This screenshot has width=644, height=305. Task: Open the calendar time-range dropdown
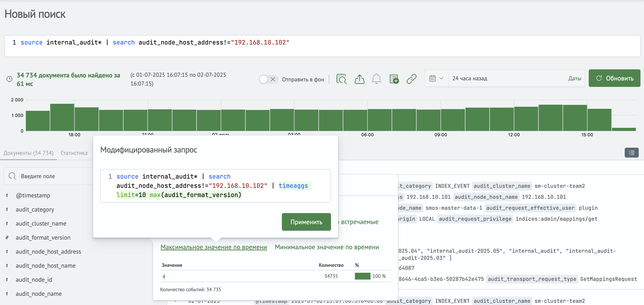coord(436,78)
